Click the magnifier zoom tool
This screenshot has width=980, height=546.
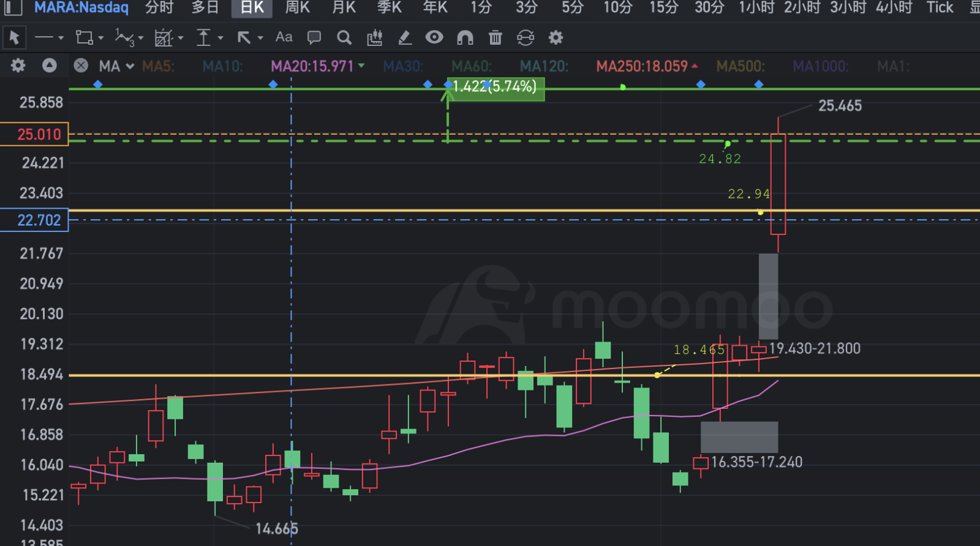(344, 38)
